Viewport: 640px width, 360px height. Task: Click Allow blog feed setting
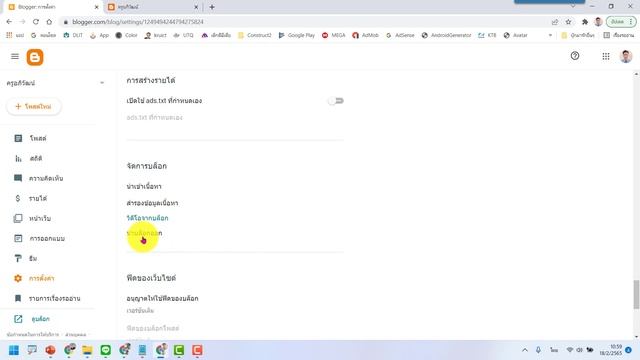pos(162,298)
